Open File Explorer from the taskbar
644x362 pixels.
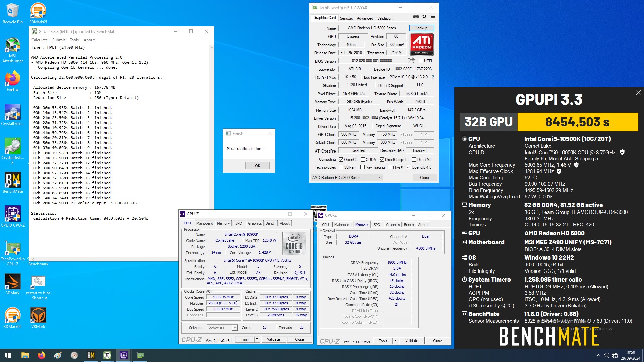pyautogui.click(x=25, y=355)
